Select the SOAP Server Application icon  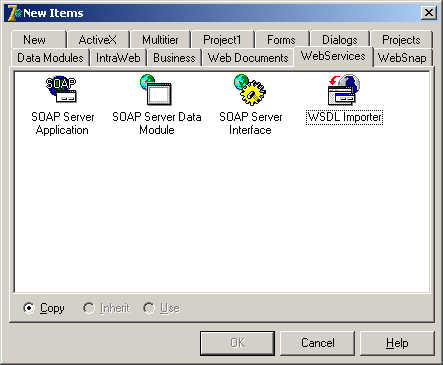tap(61, 89)
